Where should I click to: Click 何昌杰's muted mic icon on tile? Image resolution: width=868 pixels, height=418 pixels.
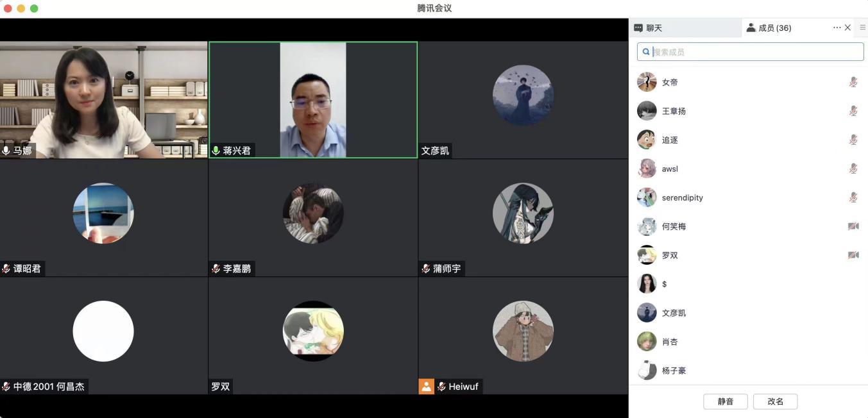[x=6, y=387]
